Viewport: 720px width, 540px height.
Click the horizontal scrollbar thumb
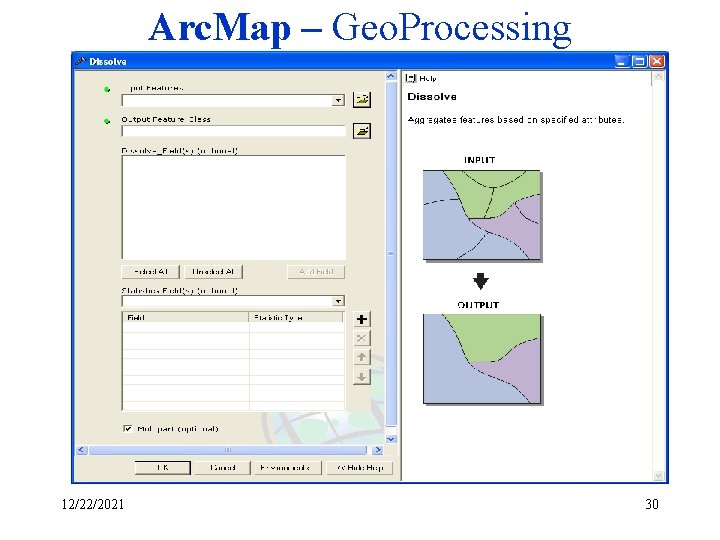pos(228,450)
